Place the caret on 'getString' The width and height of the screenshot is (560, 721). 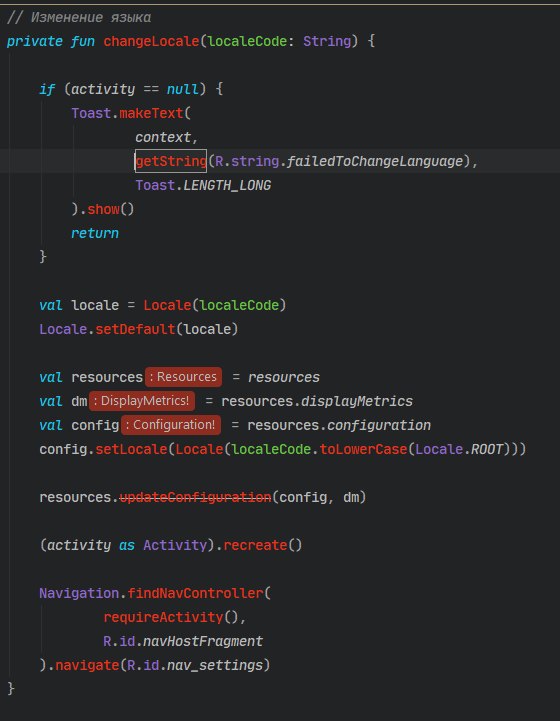click(171, 161)
